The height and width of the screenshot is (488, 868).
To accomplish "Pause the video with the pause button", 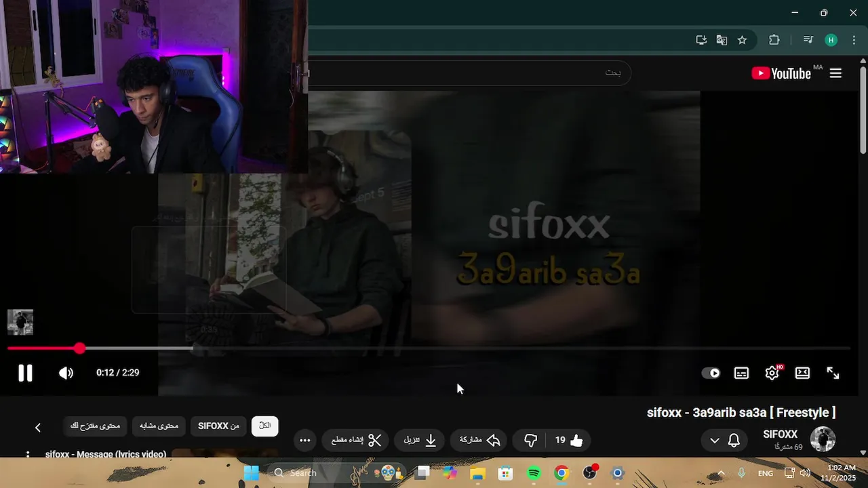I will pos(25,373).
